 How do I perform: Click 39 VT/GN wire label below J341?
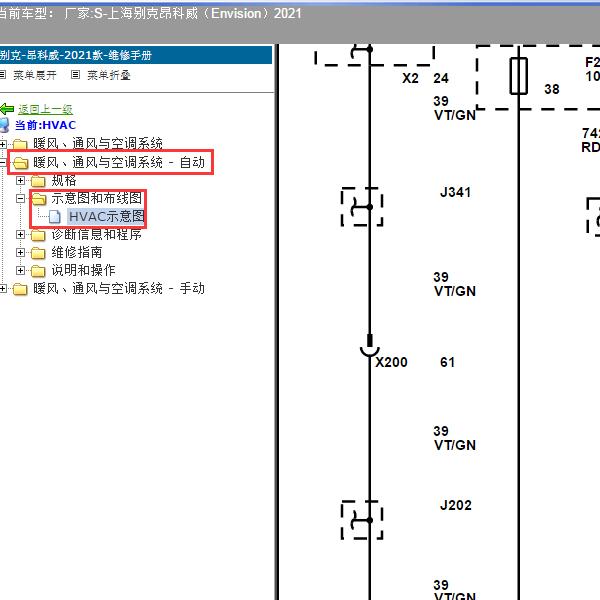point(455,284)
